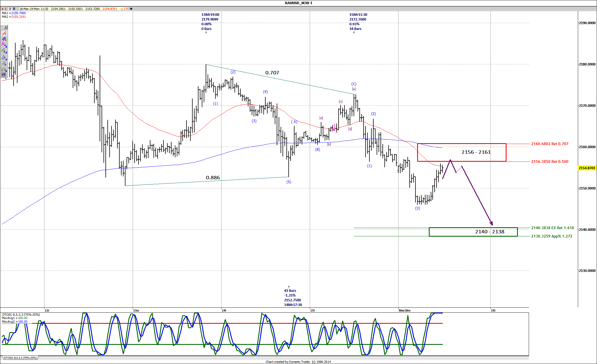Select the teal parallel lines (R) tool

[x=4, y=64]
